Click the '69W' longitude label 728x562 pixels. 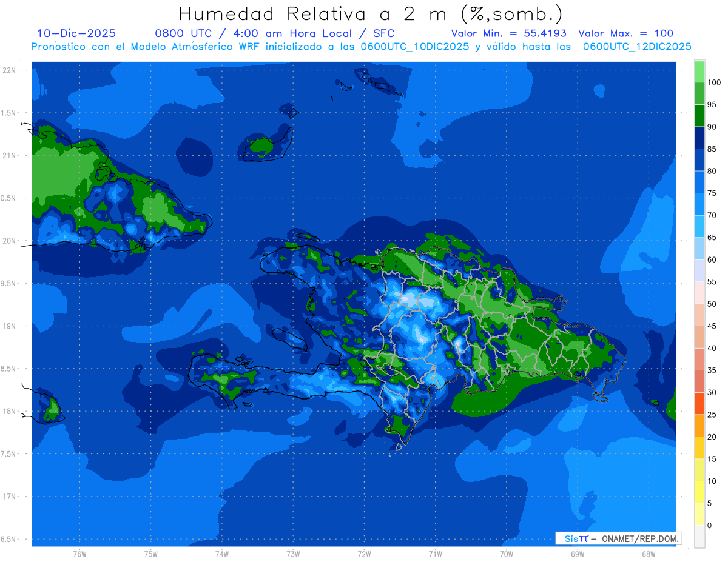(x=578, y=554)
